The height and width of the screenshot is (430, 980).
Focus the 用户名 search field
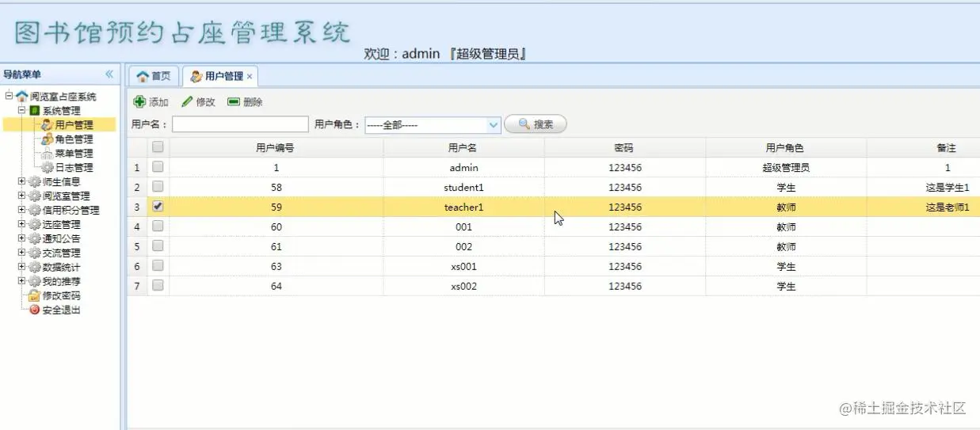(x=240, y=124)
